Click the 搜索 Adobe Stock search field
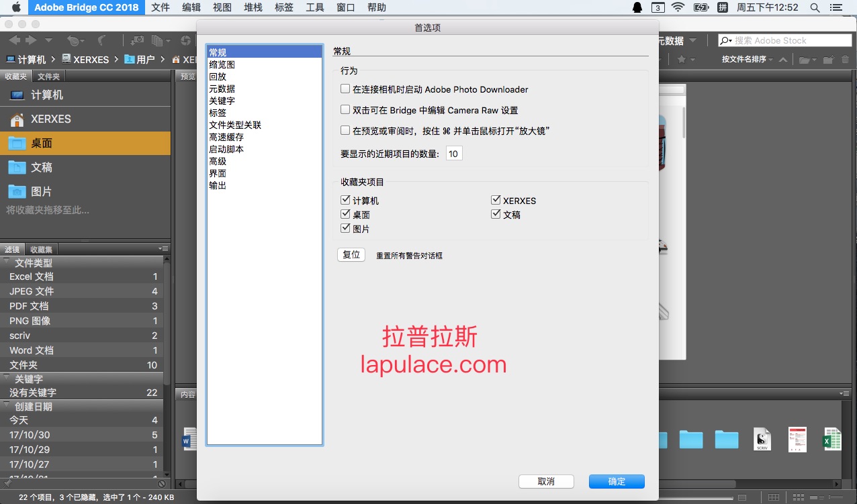The image size is (857, 504). (x=784, y=41)
